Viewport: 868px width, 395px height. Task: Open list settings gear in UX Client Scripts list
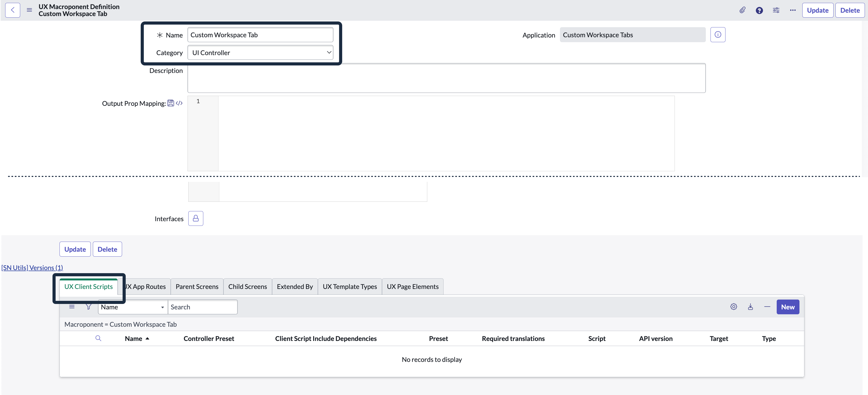[x=734, y=307]
